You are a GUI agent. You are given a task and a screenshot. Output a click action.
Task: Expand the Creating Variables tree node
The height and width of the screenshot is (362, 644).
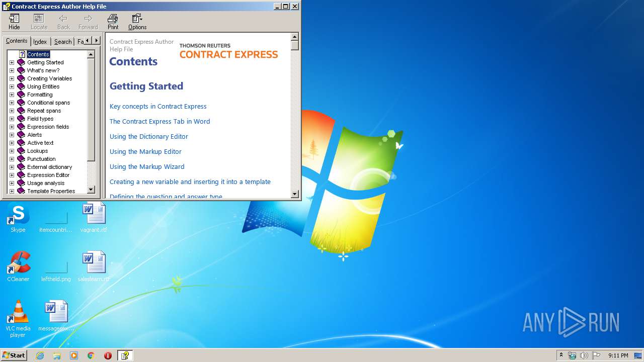[12, 78]
